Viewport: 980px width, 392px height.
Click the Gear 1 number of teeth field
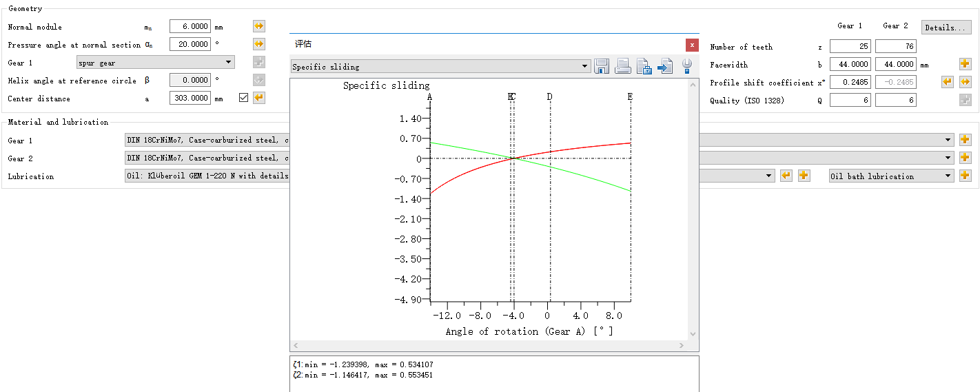[850, 46]
